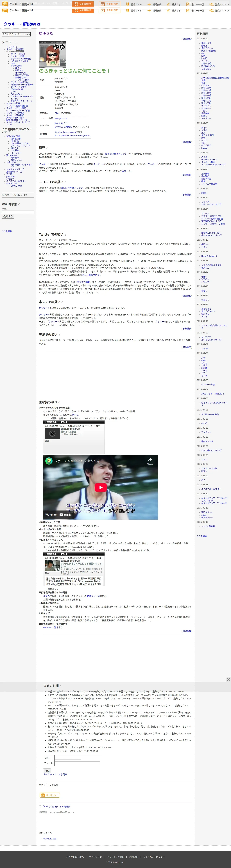Screen dimensions: 231x868
Task: Click the 削除された動画 link
Action: (68, 432)
